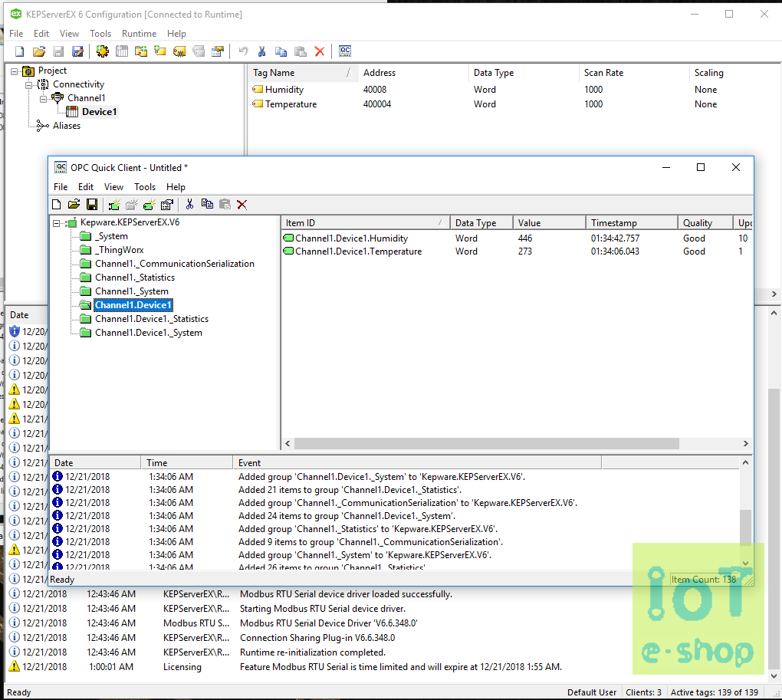This screenshot has height=700, width=782.
Task: Click the Licensing event log entry
Action: pos(387,667)
